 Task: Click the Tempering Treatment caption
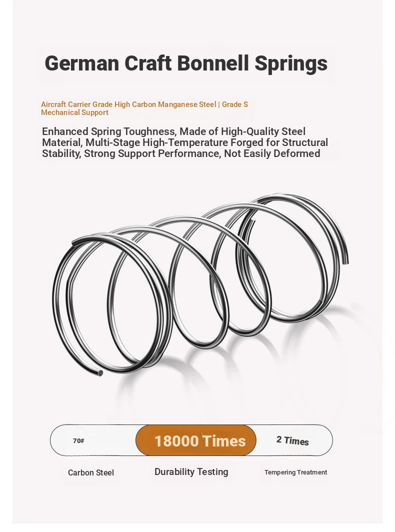click(x=295, y=472)
